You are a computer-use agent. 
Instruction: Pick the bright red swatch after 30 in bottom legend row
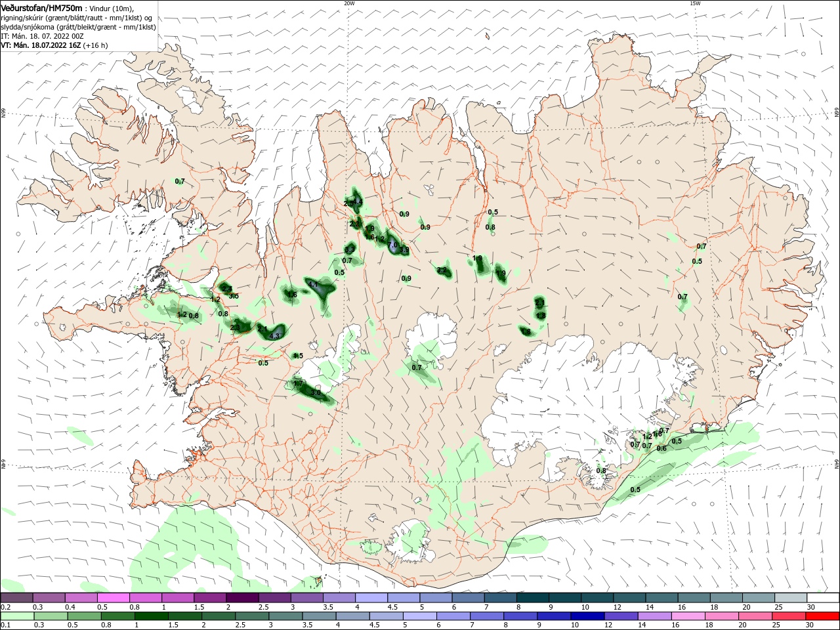[x=823, y=616]
